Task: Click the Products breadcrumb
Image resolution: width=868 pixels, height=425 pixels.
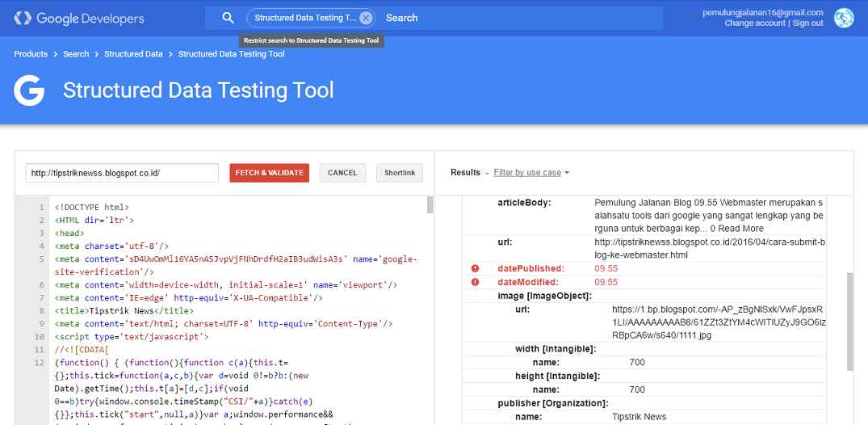Action: point(31,54)
